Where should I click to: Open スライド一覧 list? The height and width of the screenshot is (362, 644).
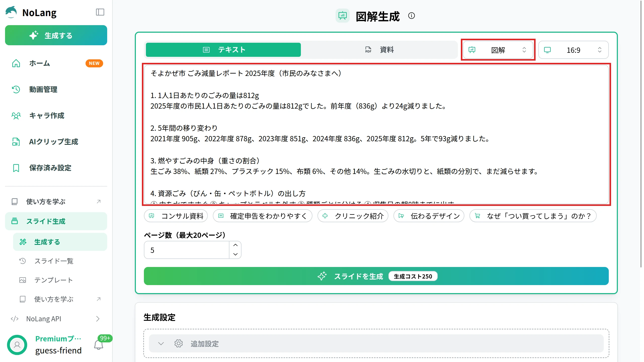[60, 261]
